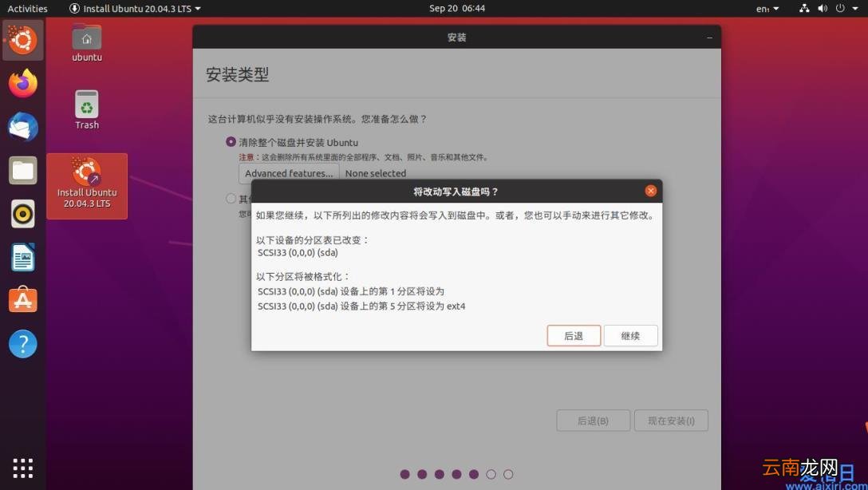
Task: Open the clock Sep 20 06:44 menu
Action: coord(457,8)
